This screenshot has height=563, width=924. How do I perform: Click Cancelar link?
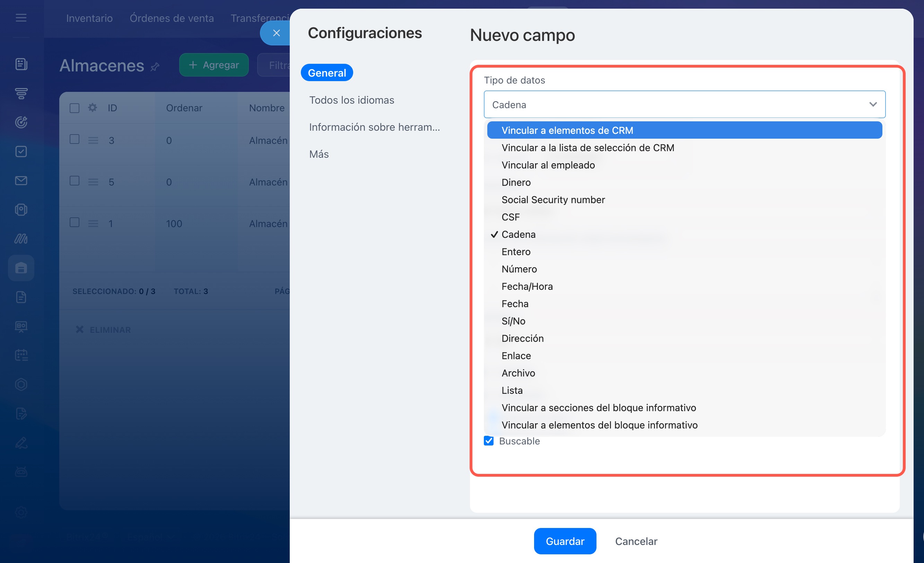click(x=636, y=541)
